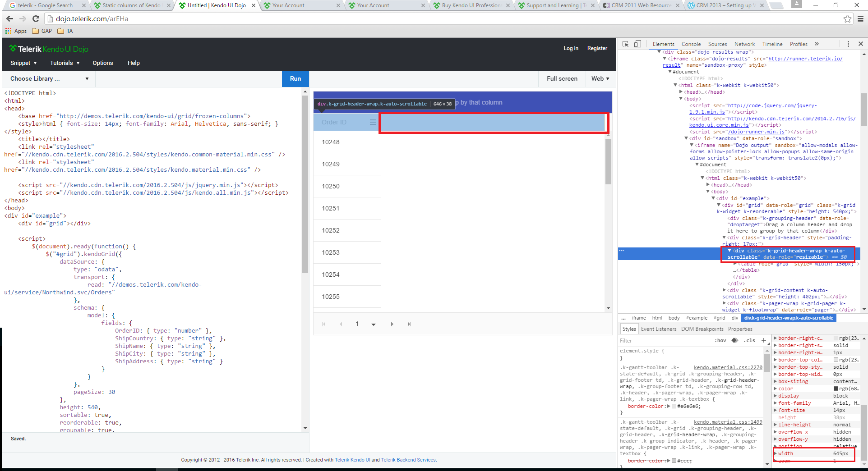
Task: Open the Options menu
Action: click(x=103, y=63)
